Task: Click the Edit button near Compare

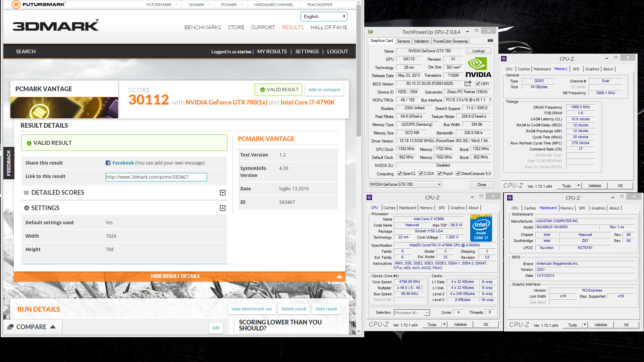Action: (216, 328)
